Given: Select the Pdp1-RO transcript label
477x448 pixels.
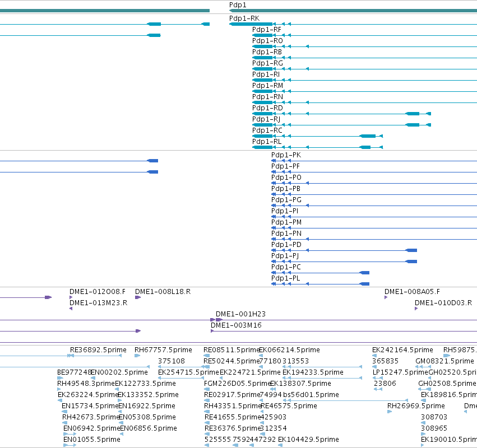Looking at the screenshot, I should pyautogui.click(x=267, y=41).
